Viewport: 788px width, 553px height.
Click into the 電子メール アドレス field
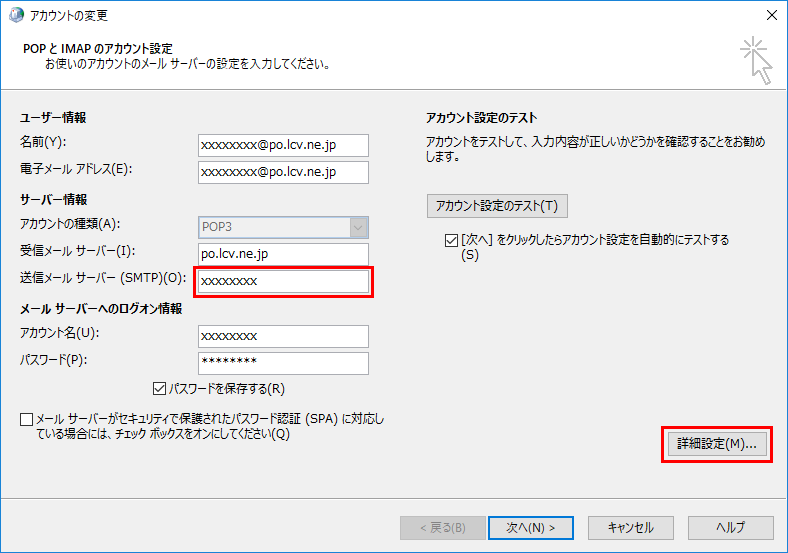click(x=283, y=172)
